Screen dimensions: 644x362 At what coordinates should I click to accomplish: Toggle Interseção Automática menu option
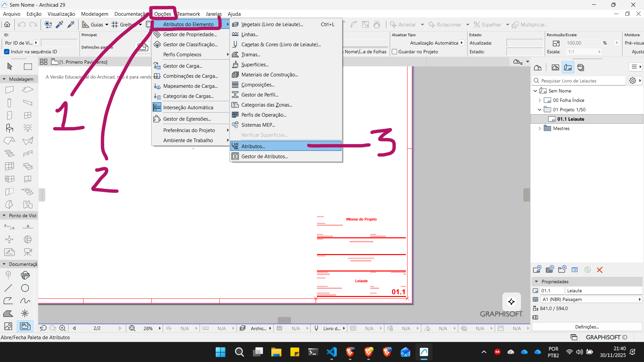(188, 107)
